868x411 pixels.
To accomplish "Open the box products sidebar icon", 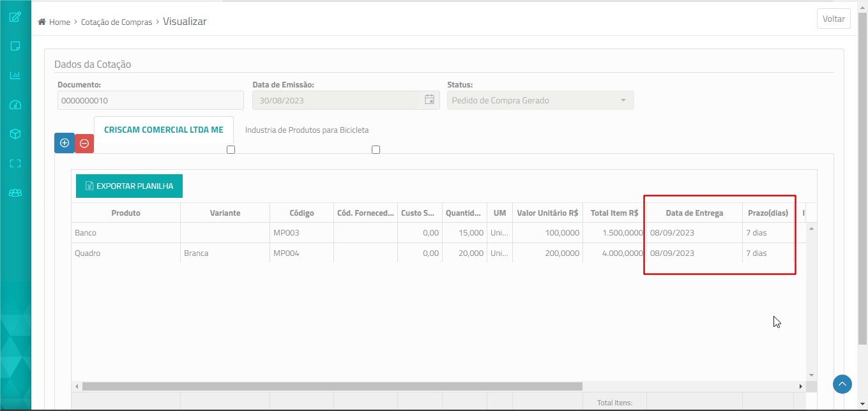I will 15,134.
